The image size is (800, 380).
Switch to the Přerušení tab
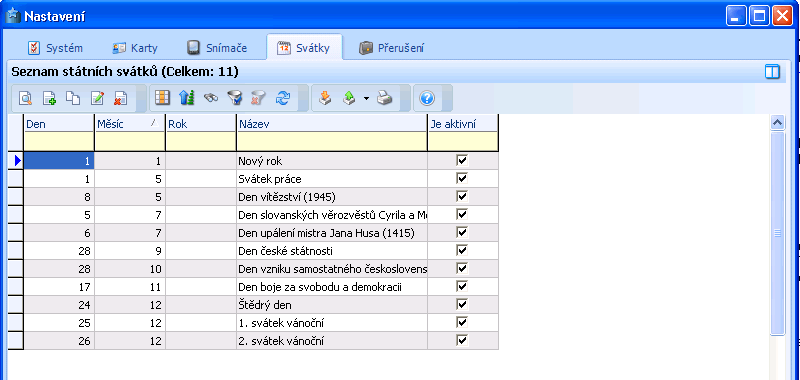pos(391,48)
